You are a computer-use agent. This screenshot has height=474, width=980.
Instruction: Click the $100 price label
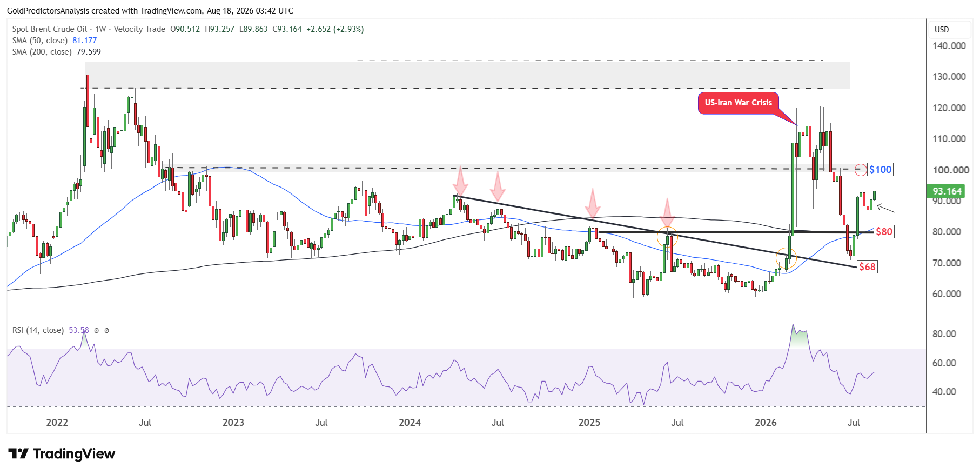[x=880, y=170]
